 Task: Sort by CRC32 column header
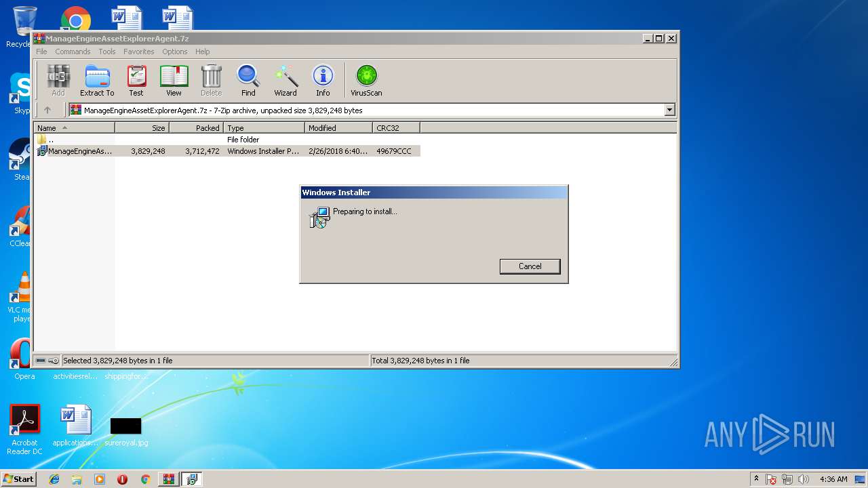(396, 128)
